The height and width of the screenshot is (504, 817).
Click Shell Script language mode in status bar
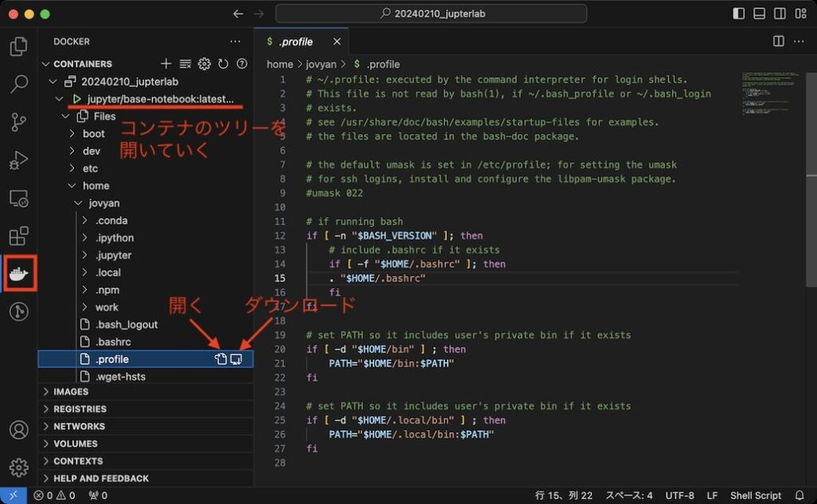click(x=756, y=495)
